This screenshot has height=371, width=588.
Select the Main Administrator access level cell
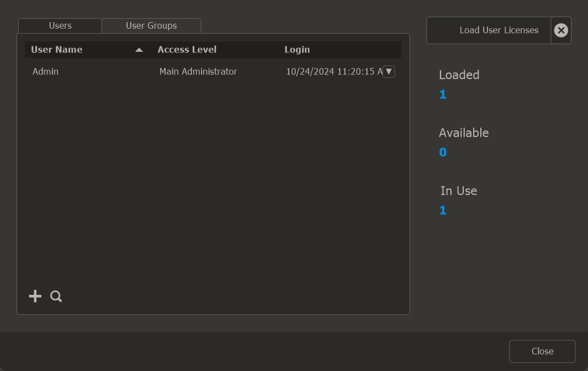tap(198, 71)
